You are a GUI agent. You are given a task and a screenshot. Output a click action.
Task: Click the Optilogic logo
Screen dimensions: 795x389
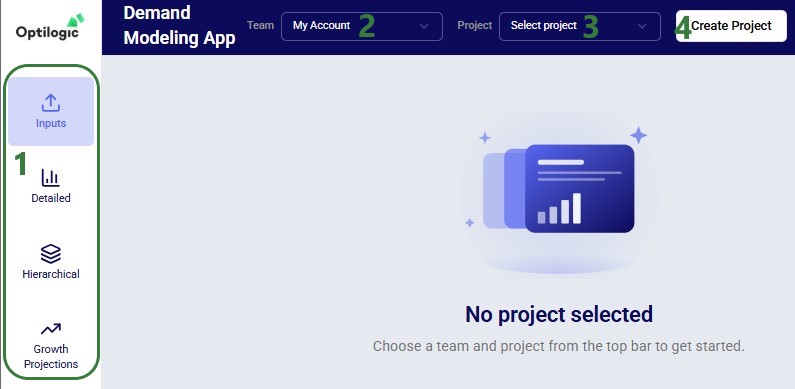point(50,26)
